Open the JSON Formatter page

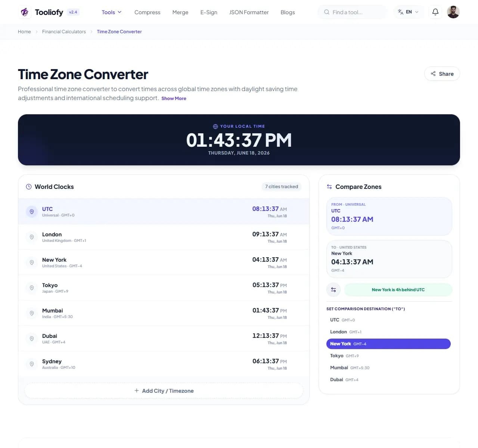[x=249, y=12]
